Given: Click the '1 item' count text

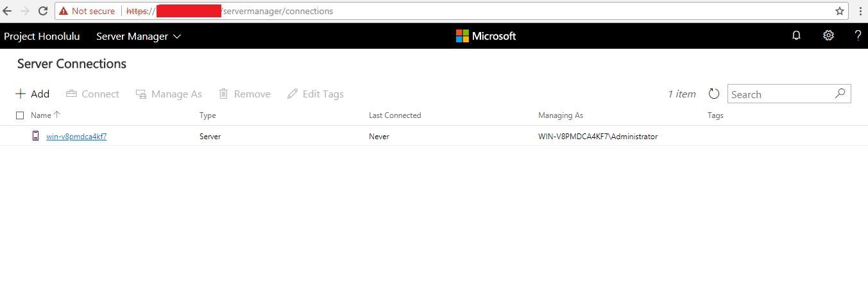Looking at the screenshot, I should 682,94.
